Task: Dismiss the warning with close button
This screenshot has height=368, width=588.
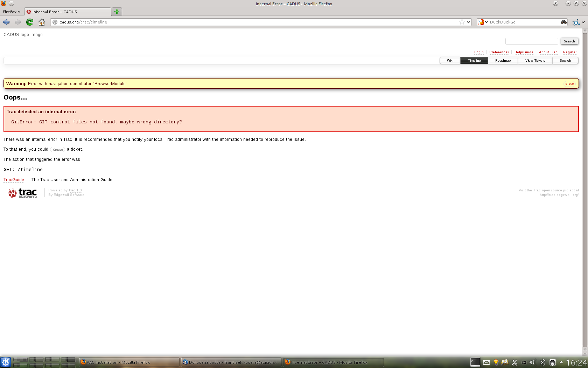Action: (x=569, y=84)
